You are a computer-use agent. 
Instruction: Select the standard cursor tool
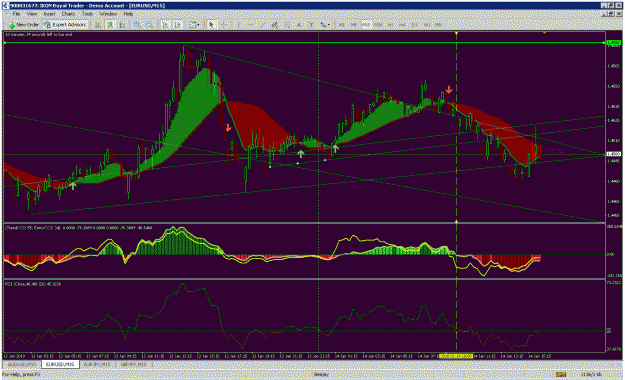tap(211, 25)
